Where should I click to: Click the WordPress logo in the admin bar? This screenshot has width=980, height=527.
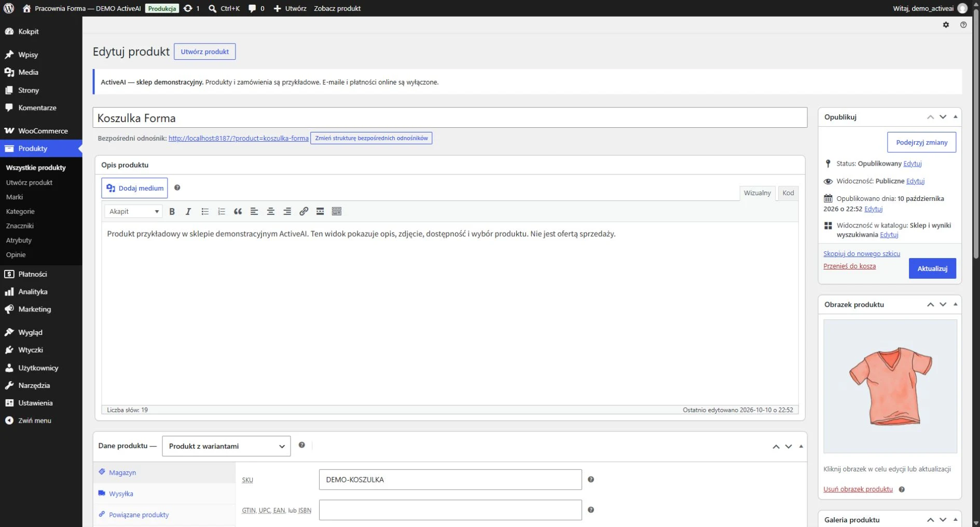point(9,8)
